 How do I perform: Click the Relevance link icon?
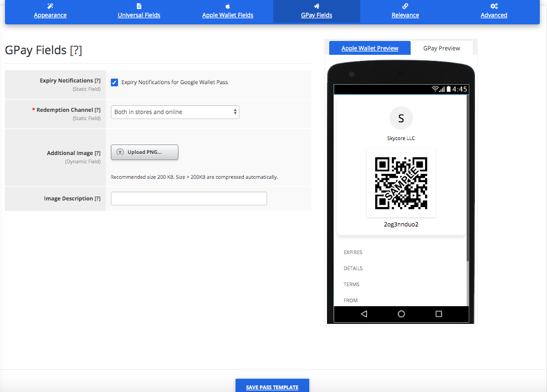click(x=405, y=6)
